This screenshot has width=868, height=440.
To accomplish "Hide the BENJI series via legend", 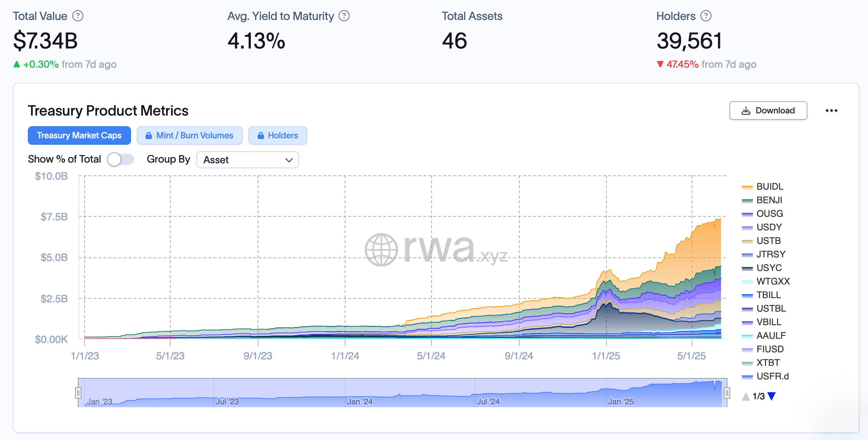I will tap(769, 200).
